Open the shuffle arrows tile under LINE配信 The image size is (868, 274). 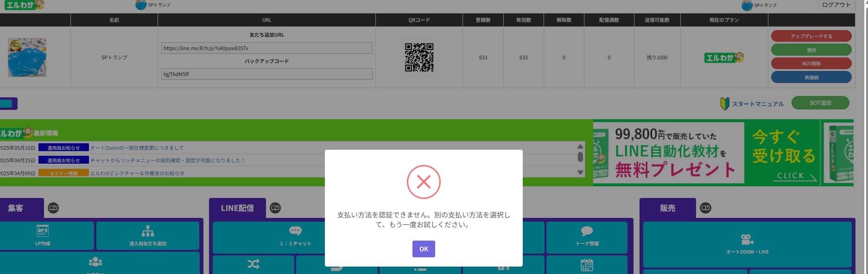click(x=253, y=264)
